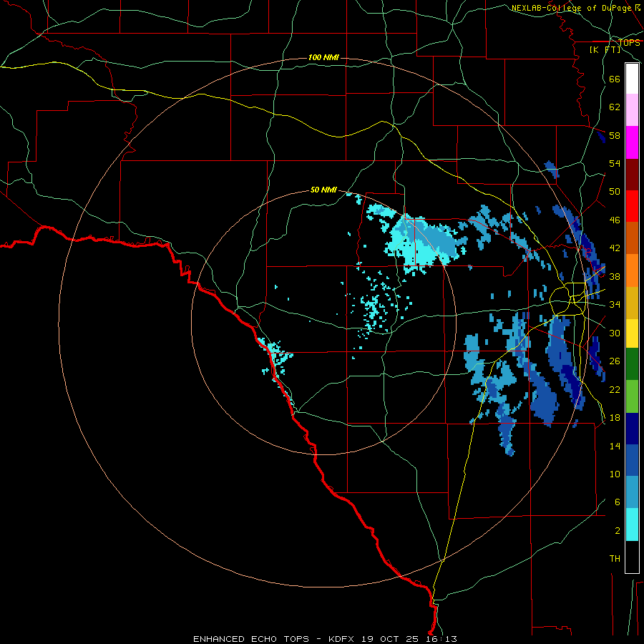Click the yellow highway loop around the eastern city
Viewport: 644px width, 644px height.
(x=569, y=299)
